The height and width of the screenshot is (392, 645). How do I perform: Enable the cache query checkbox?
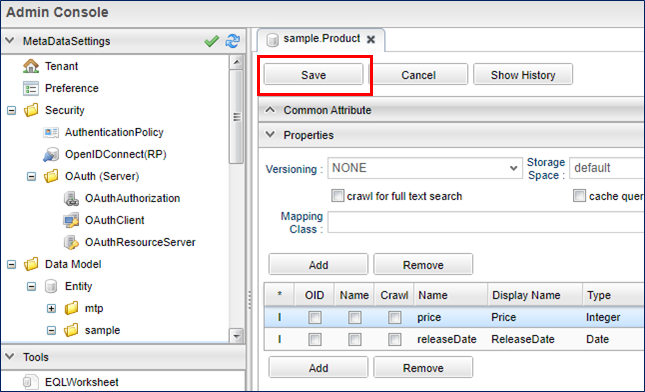click(579, 196)
